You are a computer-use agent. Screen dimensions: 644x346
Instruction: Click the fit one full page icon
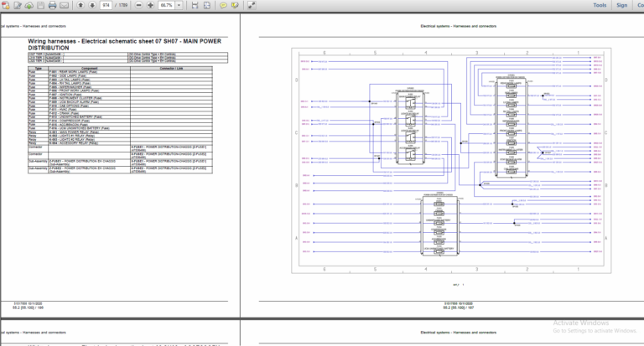pyautogui.click(x=206, y=5)
